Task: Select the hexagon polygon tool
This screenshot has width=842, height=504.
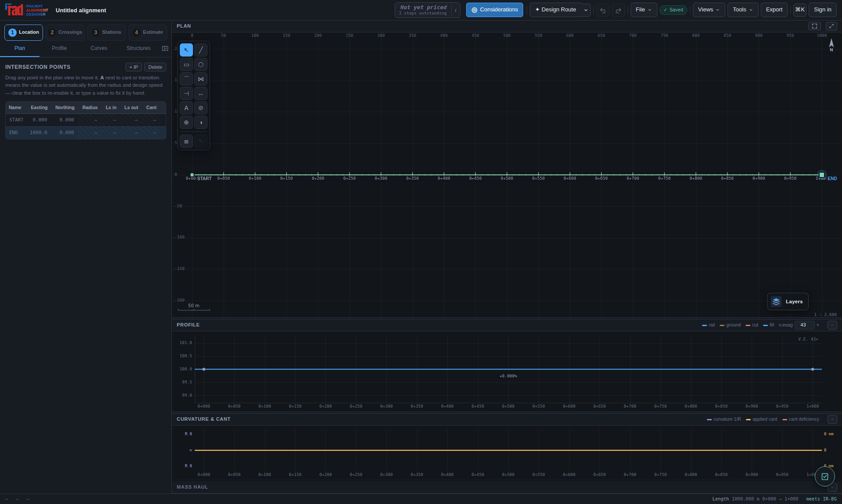Action: [x=201, y=64]
